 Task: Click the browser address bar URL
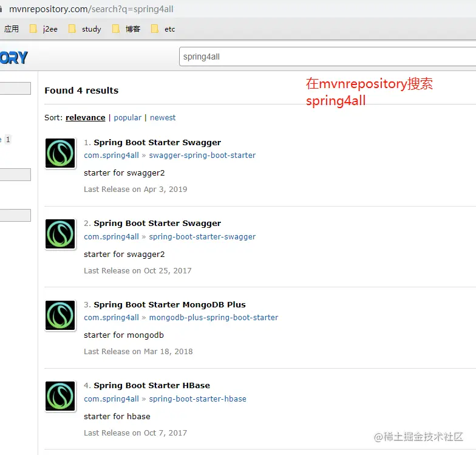coord(91,9)
